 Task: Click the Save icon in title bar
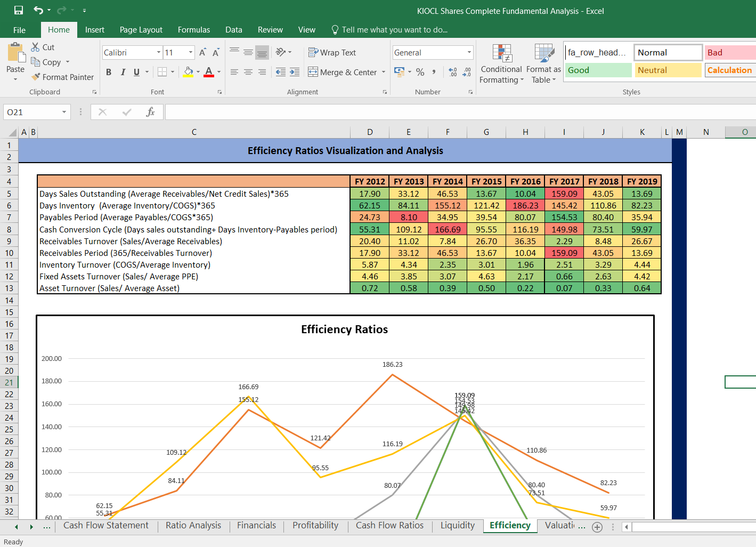[x=19, y=11]
